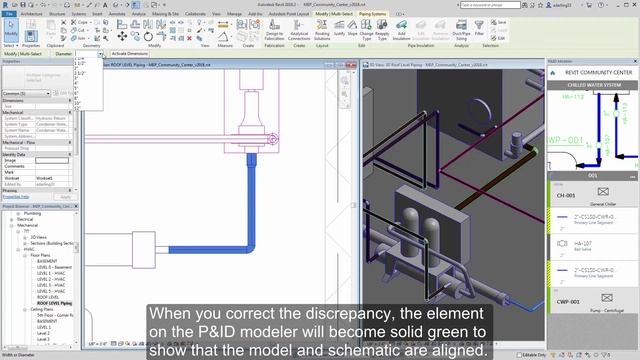Open LEVEL 1 - HVAC floor plan
This screenshot has width=640, height=360.
[x=51, y=273]
